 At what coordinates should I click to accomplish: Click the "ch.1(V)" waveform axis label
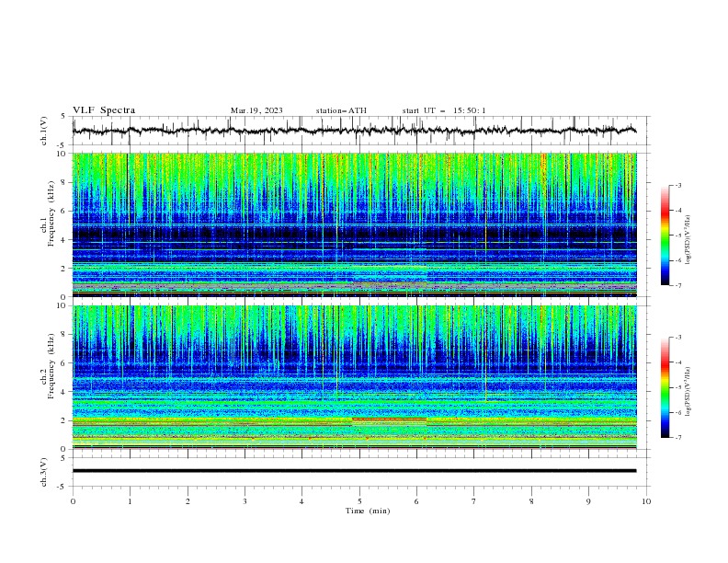tap(44, 131)
